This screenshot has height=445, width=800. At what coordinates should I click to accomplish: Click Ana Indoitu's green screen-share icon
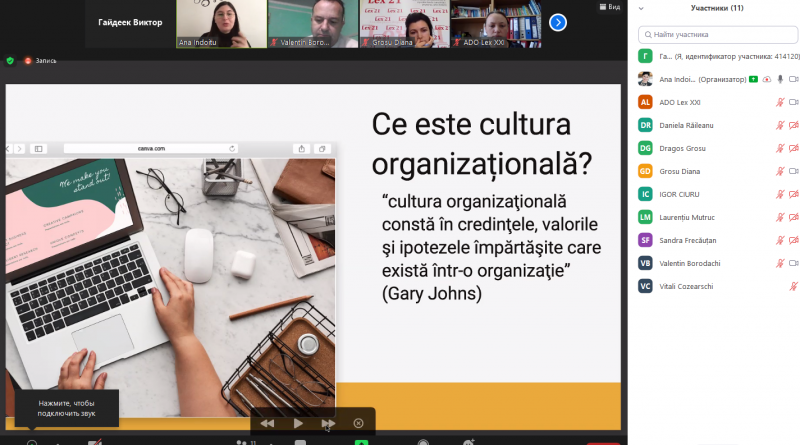click(753, 79)
